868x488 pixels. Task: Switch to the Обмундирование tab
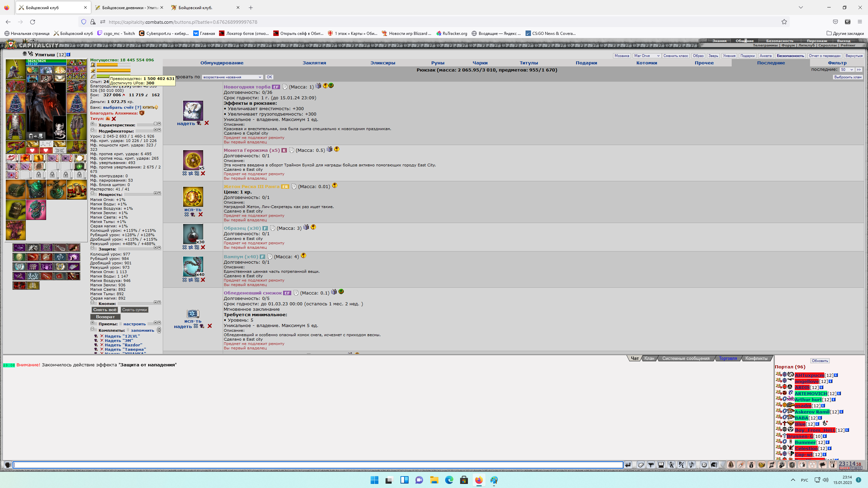pyautogui.click(x=222, y=63)
